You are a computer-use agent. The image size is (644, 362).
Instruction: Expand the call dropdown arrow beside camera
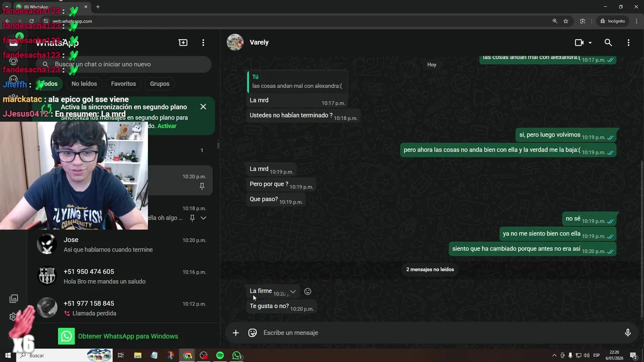click(x=590, y=43)
